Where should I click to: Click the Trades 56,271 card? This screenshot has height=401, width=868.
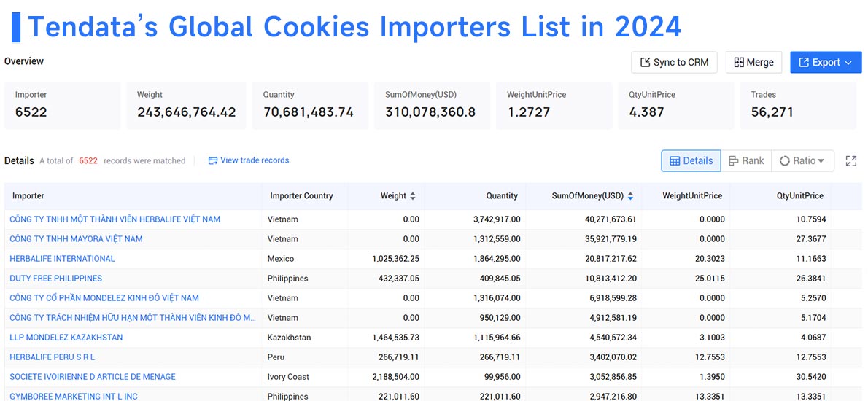pos(798,105)
